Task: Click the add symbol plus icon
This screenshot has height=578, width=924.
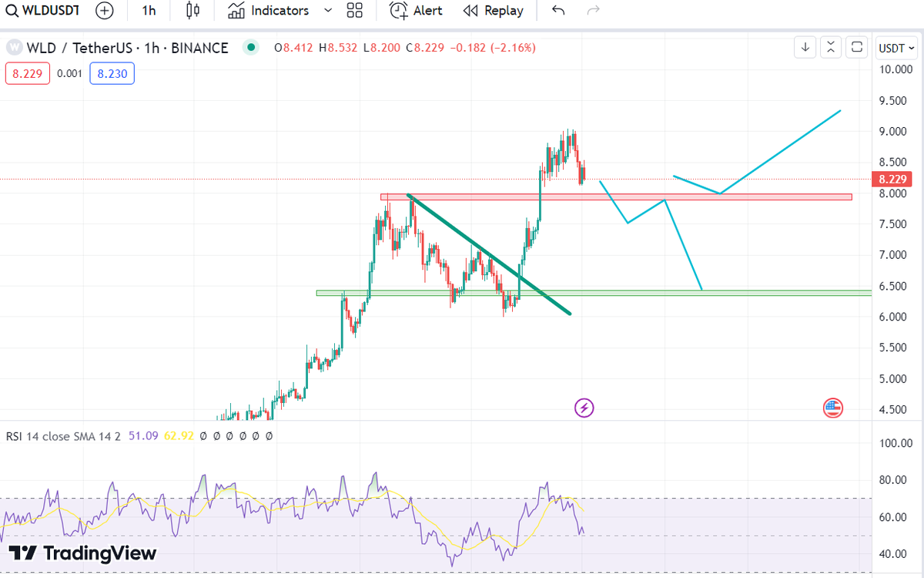Action: pos(105,11)
